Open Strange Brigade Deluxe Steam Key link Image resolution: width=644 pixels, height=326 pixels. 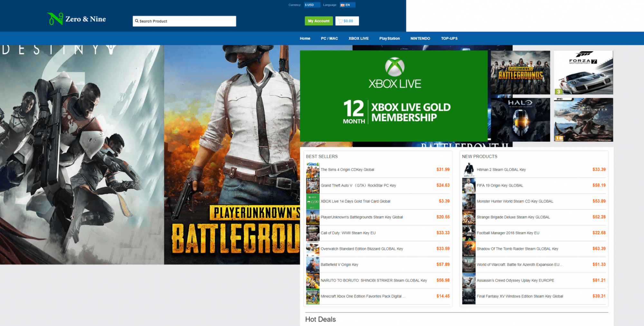click(514, 217)
